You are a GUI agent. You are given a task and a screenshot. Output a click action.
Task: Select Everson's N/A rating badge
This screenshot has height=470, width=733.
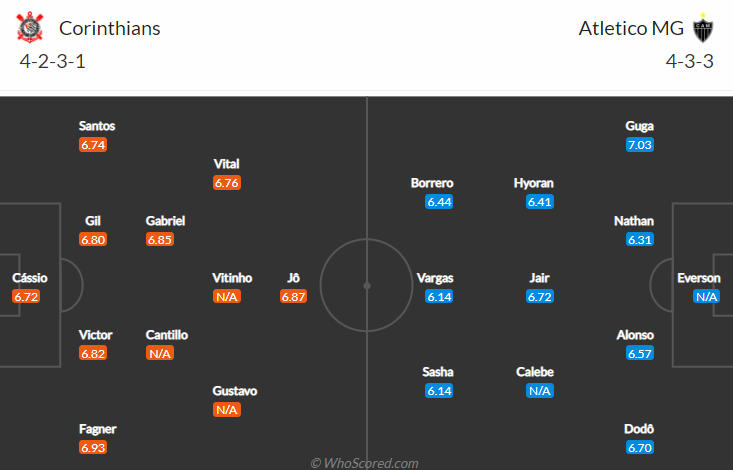(707, 297)
